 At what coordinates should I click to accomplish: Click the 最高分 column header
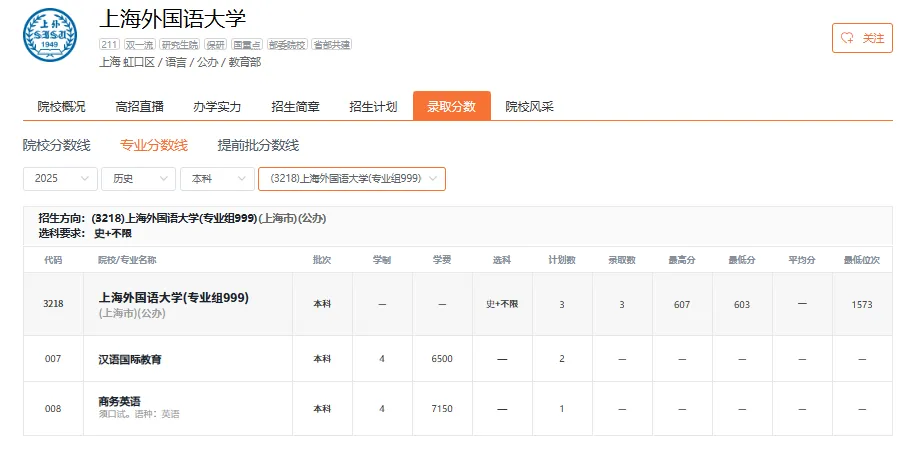(682, 260)
